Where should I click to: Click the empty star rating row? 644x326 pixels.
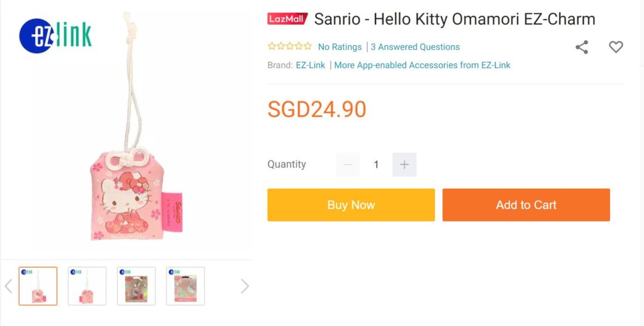pos(289,47)
